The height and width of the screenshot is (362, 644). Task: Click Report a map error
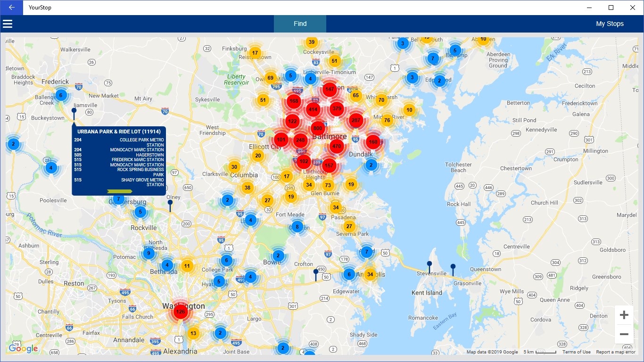point(616,352)
